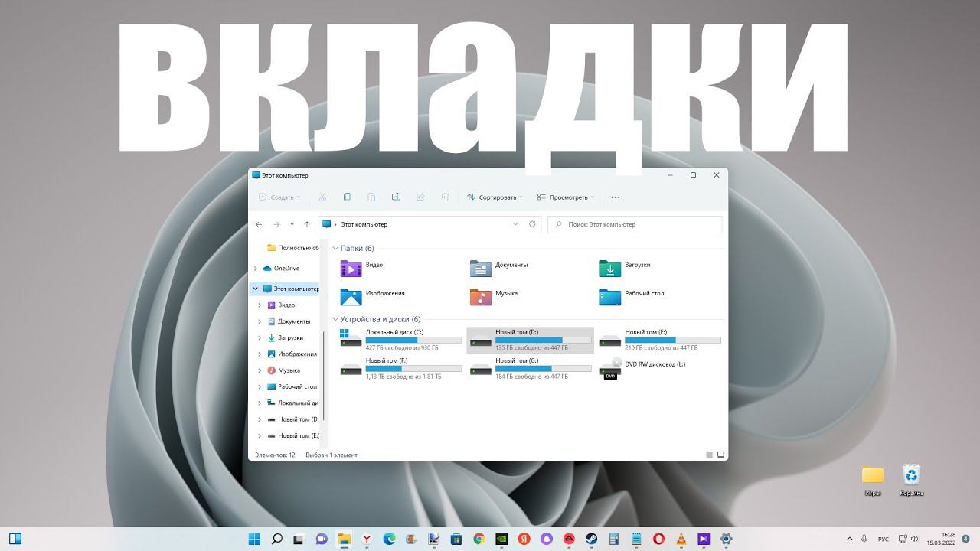Select Новый том (E:) drive in main pane

660,340
